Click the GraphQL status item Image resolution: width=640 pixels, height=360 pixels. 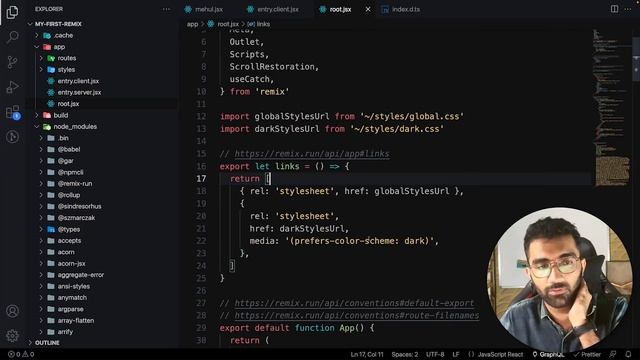[x=548, y=354]
